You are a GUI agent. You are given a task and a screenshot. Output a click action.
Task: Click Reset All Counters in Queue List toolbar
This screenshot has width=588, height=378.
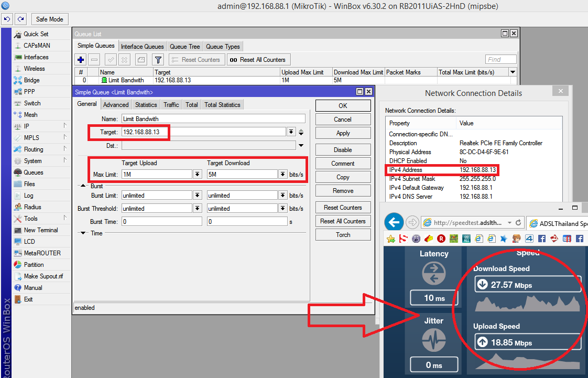[x=258, y=60]
